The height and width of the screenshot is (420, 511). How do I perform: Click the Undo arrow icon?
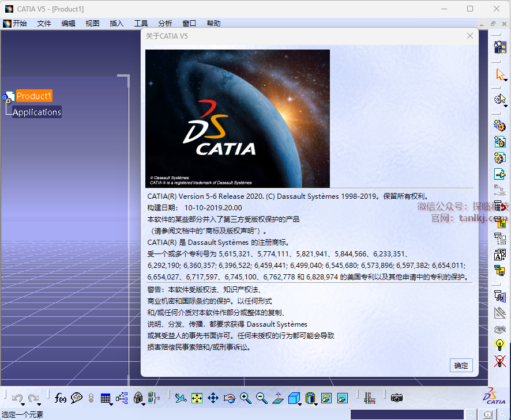pyautogui.click(x=17, y=398)
